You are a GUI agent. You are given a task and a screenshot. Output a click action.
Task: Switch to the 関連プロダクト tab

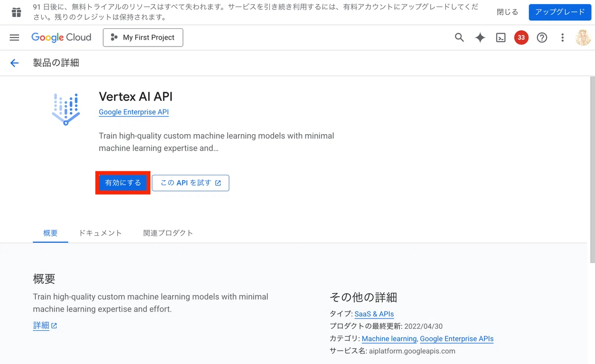point(168,233)
